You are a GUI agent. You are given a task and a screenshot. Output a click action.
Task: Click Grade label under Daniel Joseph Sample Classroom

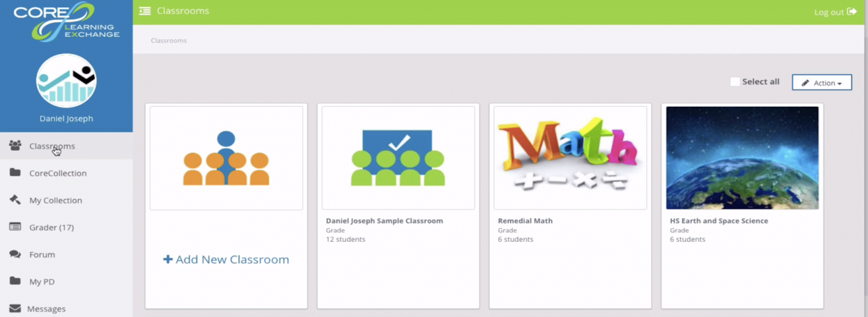335,230
